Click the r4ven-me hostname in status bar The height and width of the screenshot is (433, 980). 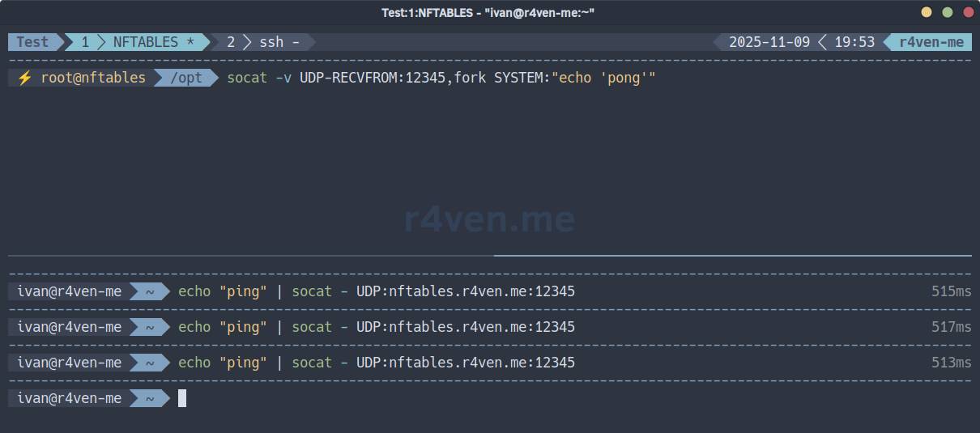tap(931, 42)
